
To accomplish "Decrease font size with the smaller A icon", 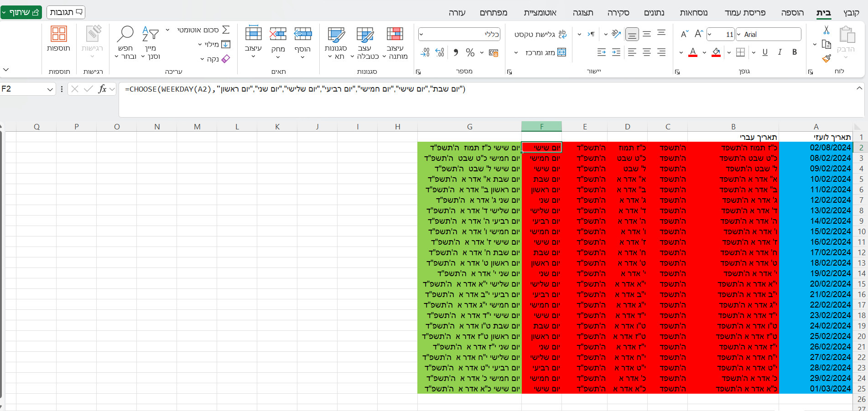I will (x=685, y=34).
